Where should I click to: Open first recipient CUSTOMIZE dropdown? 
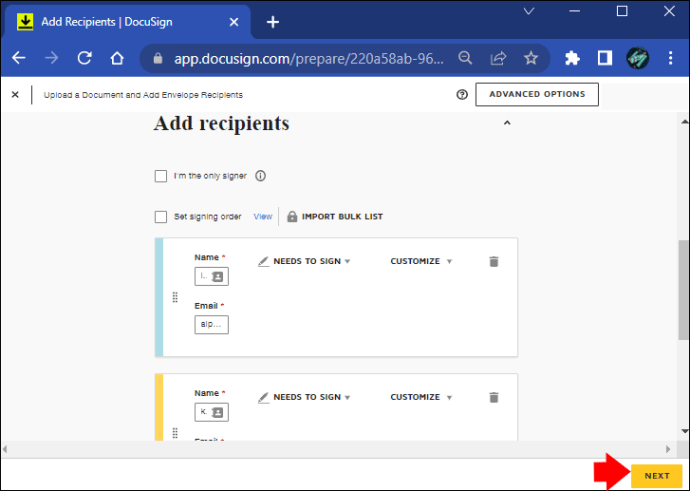click(x=421, y=261)
